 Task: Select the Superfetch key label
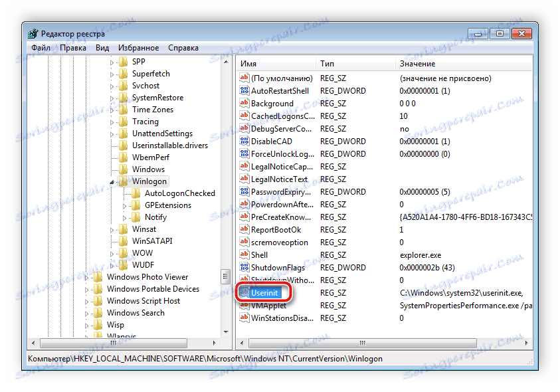click(x=151, y=74)
